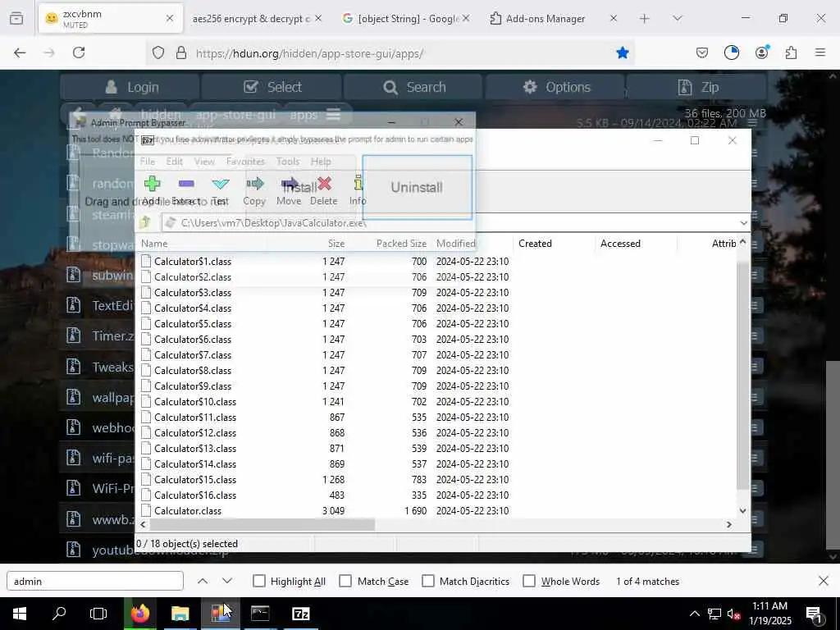Toggle Highlight All checkbox

258,581
